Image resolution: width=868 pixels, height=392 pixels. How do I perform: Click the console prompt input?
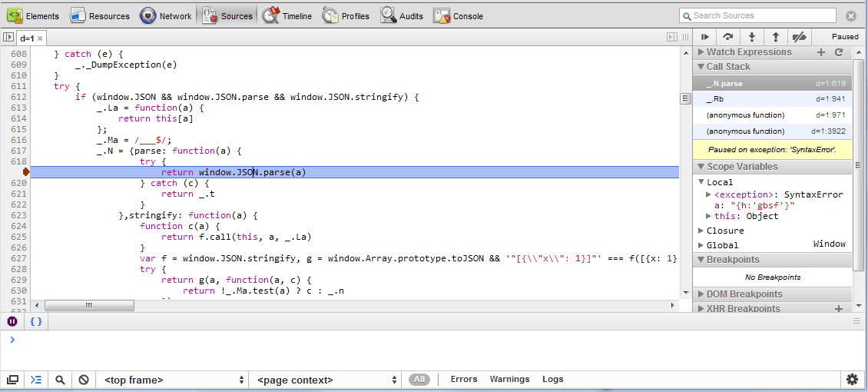point(432,340)
